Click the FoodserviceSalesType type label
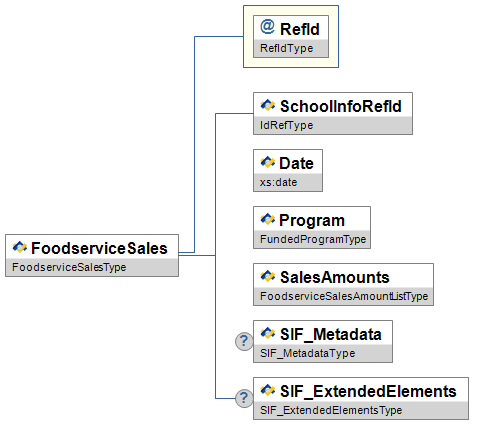 coord(69,267)
